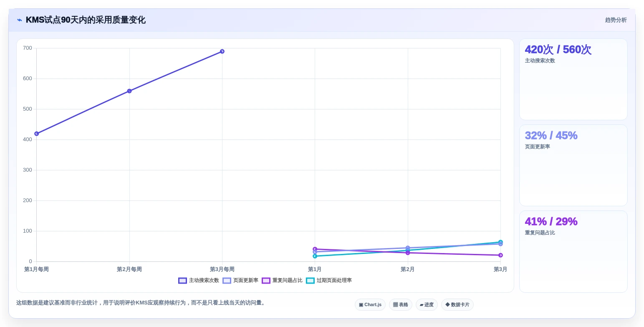This screenshot has height=327, width=644.
Task: Toggle the 重复问题占比 legend swatch
Action: tap(266, 281)
